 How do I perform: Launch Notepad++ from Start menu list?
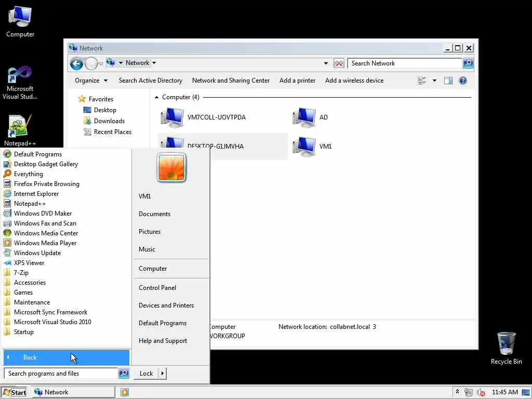[x=30, y=204]
